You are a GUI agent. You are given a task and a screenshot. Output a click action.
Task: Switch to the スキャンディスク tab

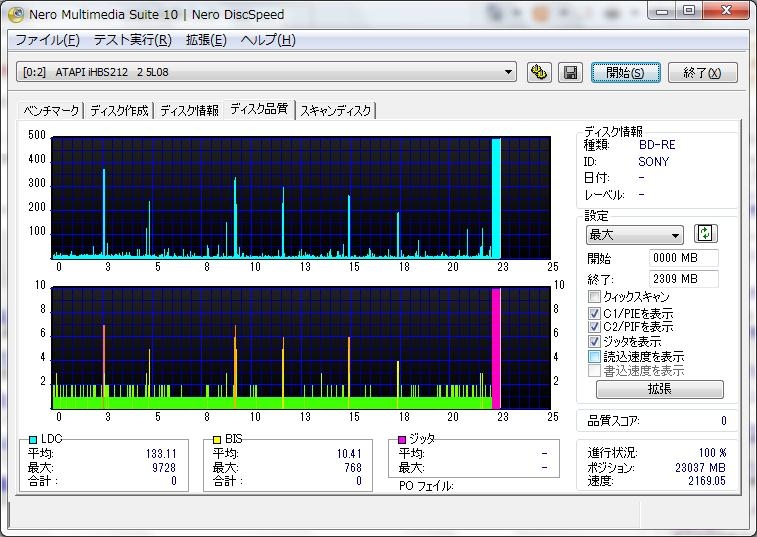click(336, 111)
